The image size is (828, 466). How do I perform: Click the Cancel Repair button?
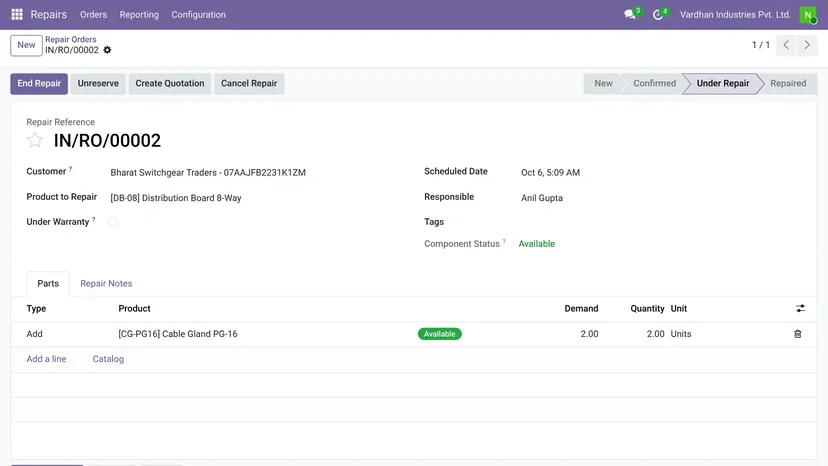click(249, 83)
